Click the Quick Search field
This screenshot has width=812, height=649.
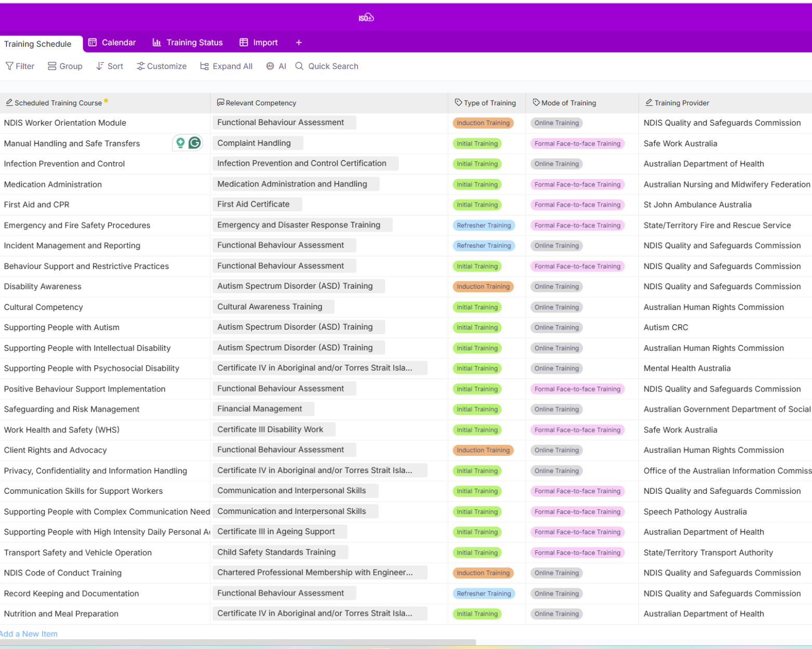pyautogui.click(x=332, y=66)
